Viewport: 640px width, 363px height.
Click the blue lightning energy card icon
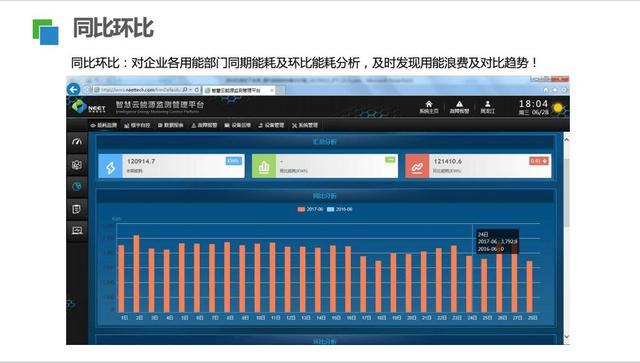pos(110,166)
